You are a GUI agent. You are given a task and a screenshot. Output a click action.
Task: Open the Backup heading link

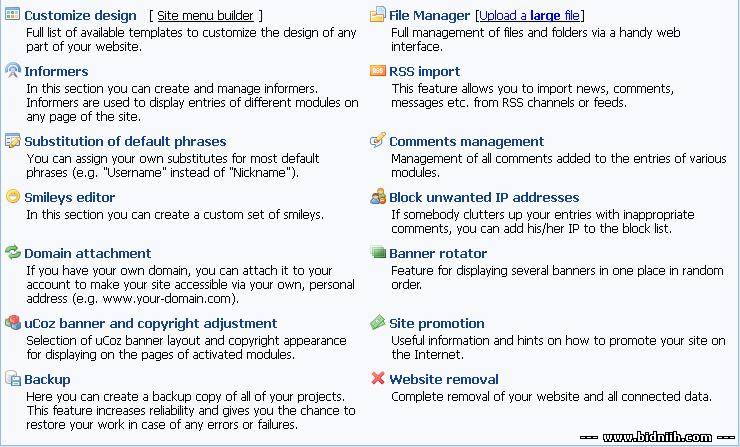(x=47, y=380)
